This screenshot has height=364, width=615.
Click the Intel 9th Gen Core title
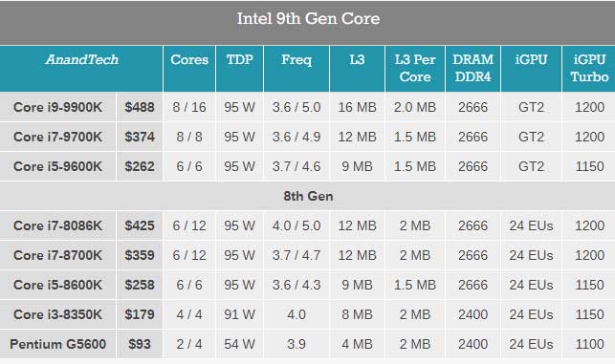308,19
